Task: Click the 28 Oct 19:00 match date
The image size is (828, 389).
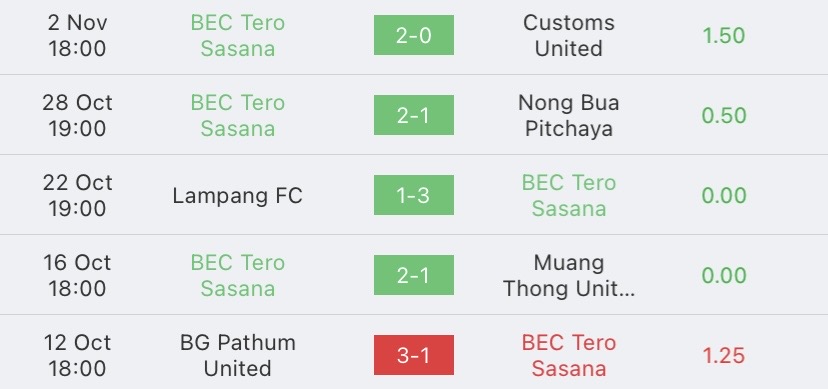Action: [77, 116]
